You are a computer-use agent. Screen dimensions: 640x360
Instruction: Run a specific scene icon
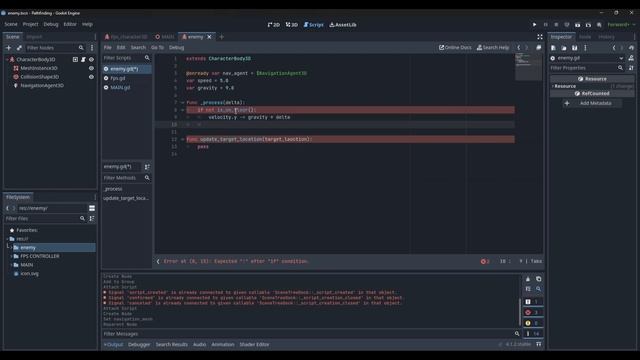588,24
